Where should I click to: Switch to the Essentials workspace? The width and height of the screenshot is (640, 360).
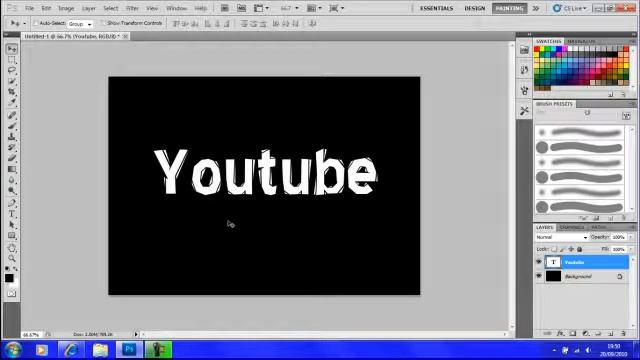436,8
